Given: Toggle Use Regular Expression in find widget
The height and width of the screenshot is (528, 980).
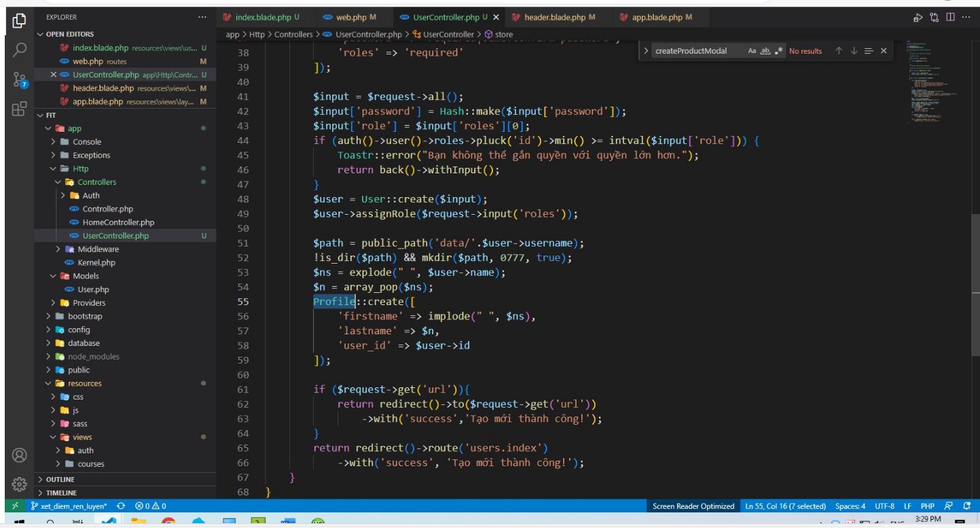Looking at the screenshot, I should (779, 51).
